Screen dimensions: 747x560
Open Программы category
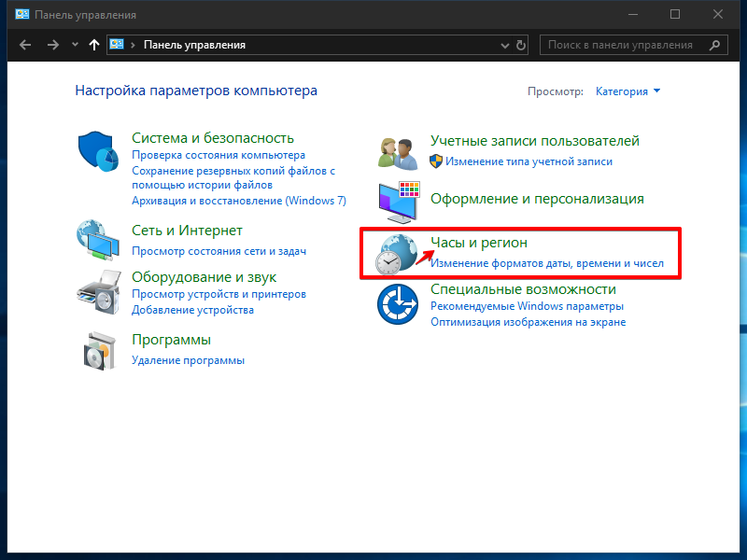(x=171, y=340)
